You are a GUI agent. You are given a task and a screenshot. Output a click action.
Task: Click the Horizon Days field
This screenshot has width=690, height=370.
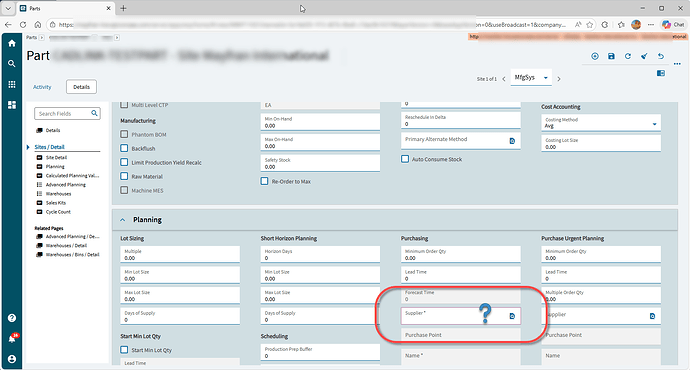coord(320,254)
